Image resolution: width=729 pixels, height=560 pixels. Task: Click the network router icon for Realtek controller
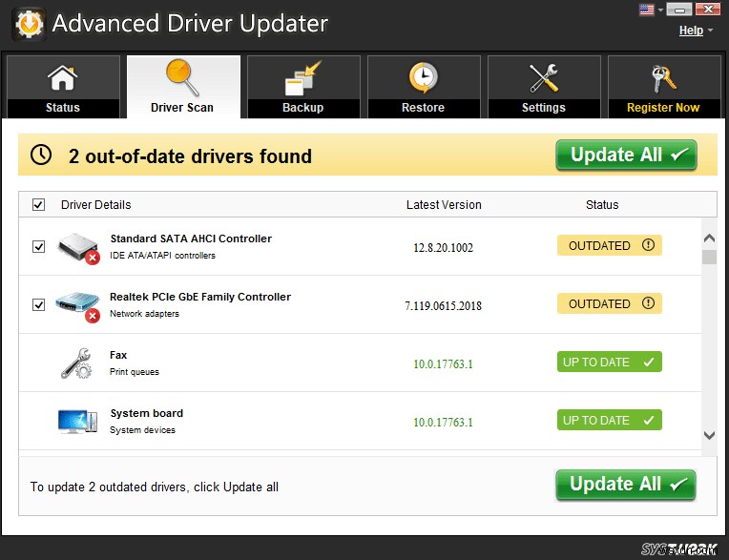click(77, 306)
